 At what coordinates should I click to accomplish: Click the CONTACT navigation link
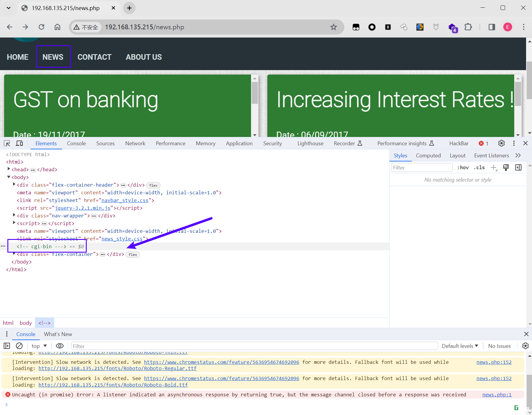coord(94,57)
